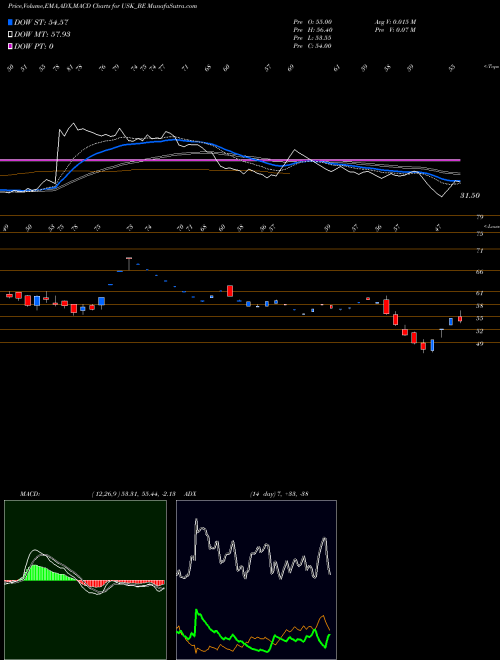The image size is (500, 660).
Task: Click the 61 price axis label
Action: [479, 293]
